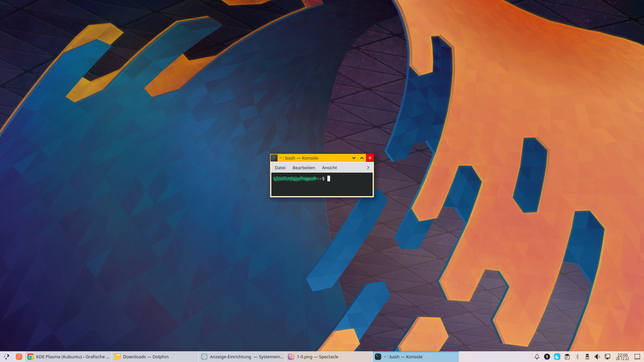Open the Ansicht menu in Konsole
644x362 pixels.
330,168
